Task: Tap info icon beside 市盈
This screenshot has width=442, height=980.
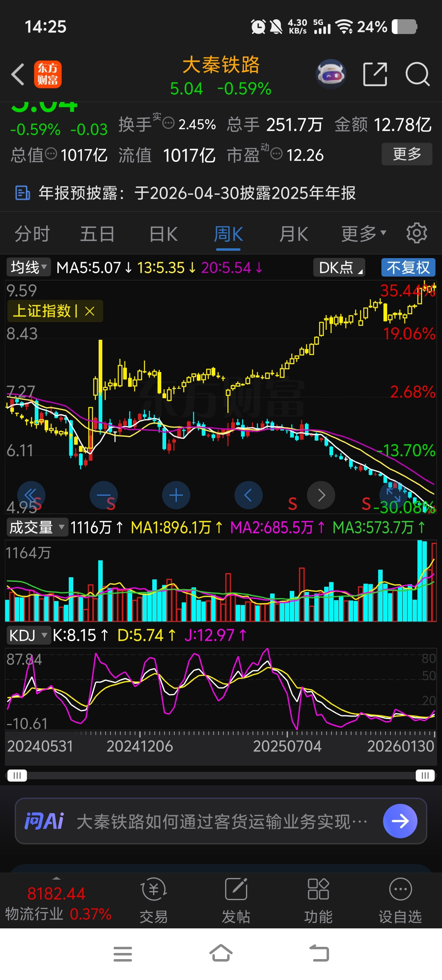Action: click(x=277, y=154)
